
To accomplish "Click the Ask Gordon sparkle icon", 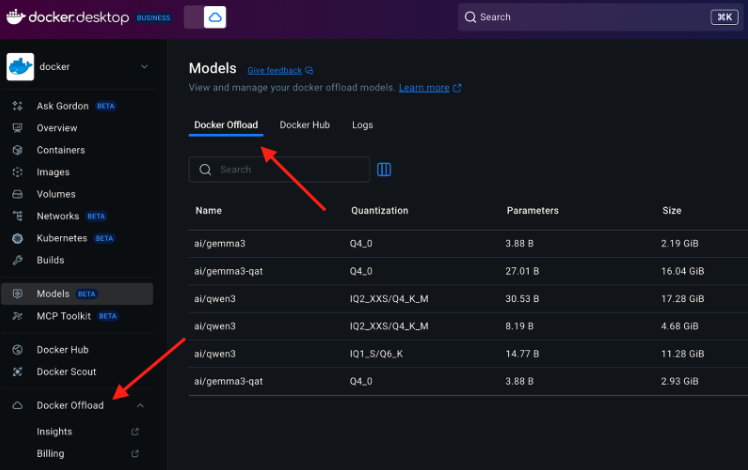I will [18, 106].
